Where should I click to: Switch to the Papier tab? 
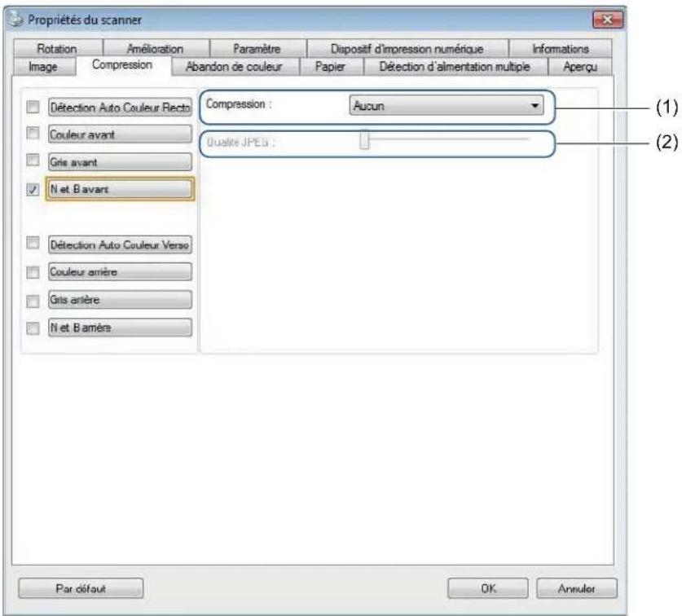331,67
